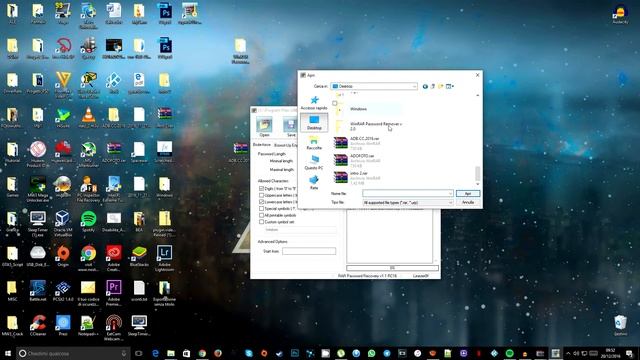Click the progress bar in RAR Password Recovery
The image size is (640, 360).
click(x=392, y=268)
